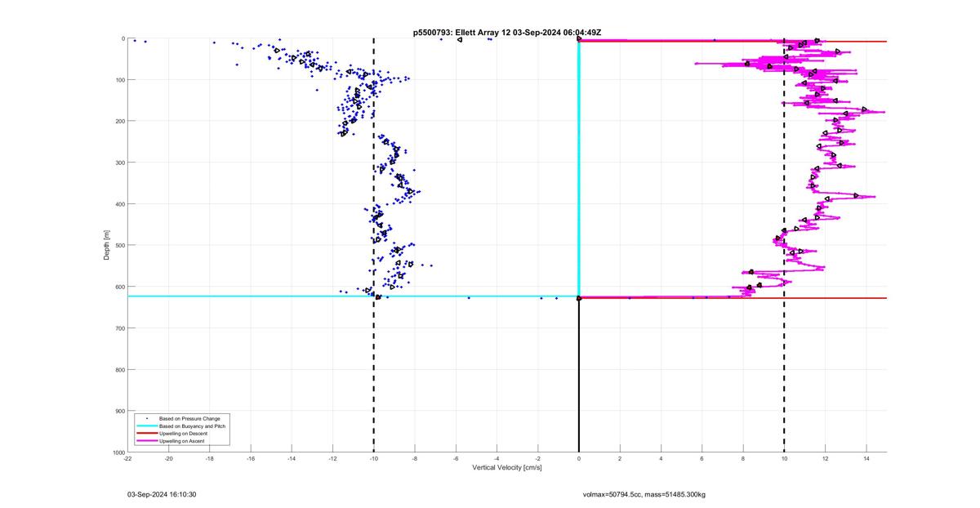Screen dimensions: 980x508
Task: Click the velocity axis tick label '-4'
Action: [497, 459]
